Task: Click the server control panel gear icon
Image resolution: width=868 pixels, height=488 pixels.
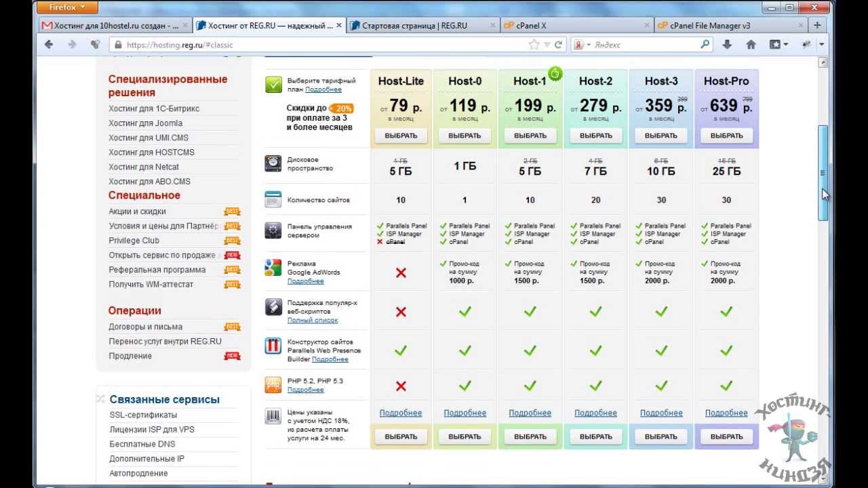Action: tap(273, 230)
